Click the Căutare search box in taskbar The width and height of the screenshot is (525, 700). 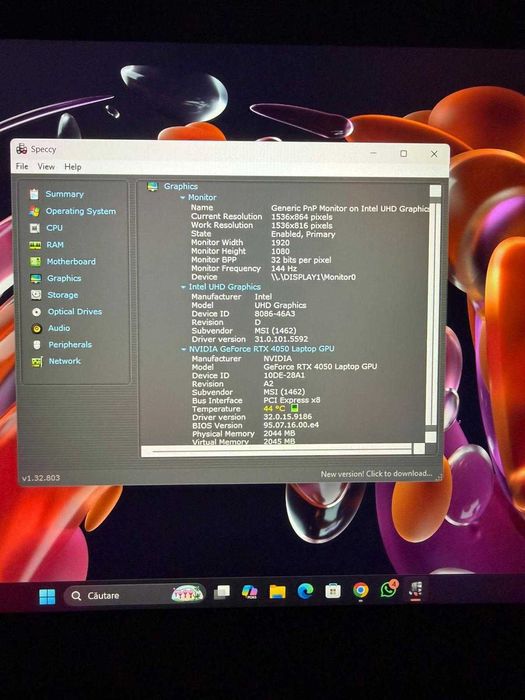click(134, 595)
